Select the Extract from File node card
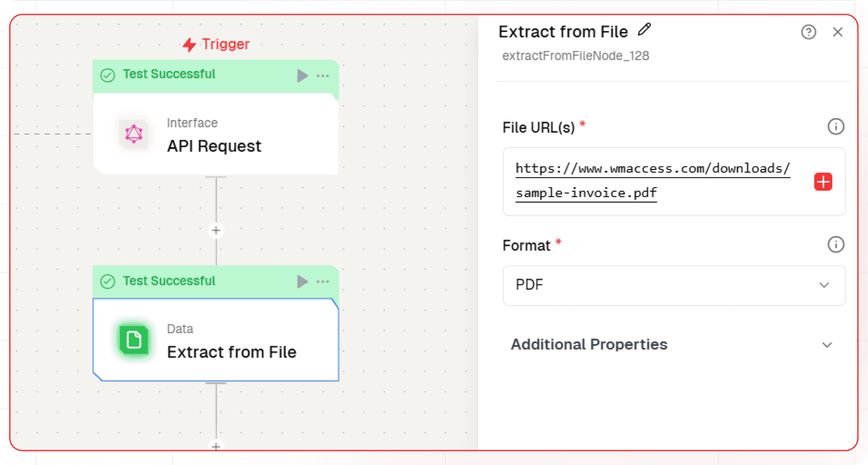Viewport: 868px width, 465px height. point(215,340)
